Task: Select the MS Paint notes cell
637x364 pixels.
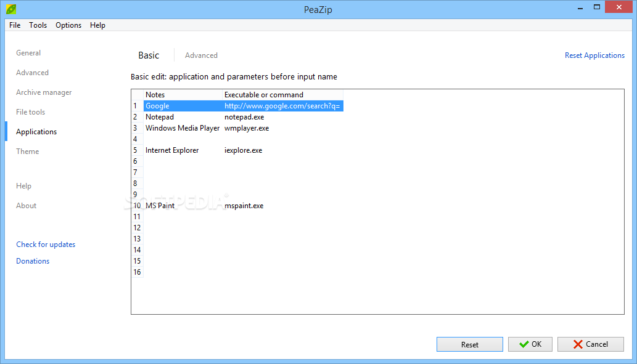Action: [183, 206]
